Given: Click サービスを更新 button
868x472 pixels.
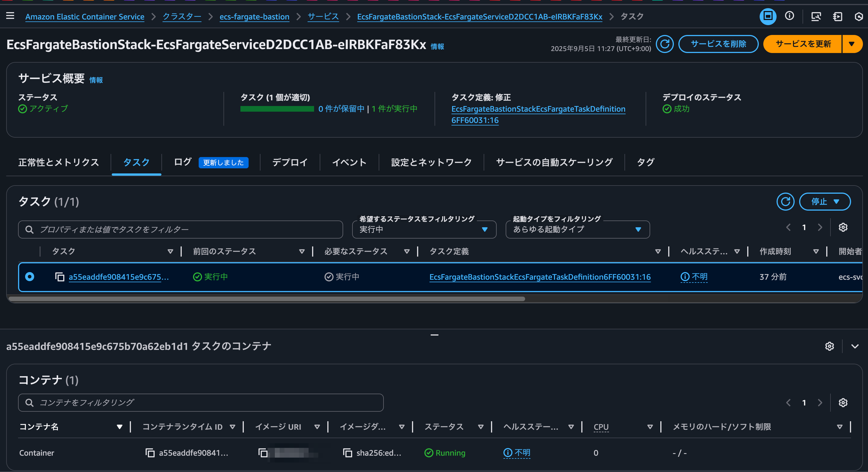Looking at the screenshot, I should (803, 44).
